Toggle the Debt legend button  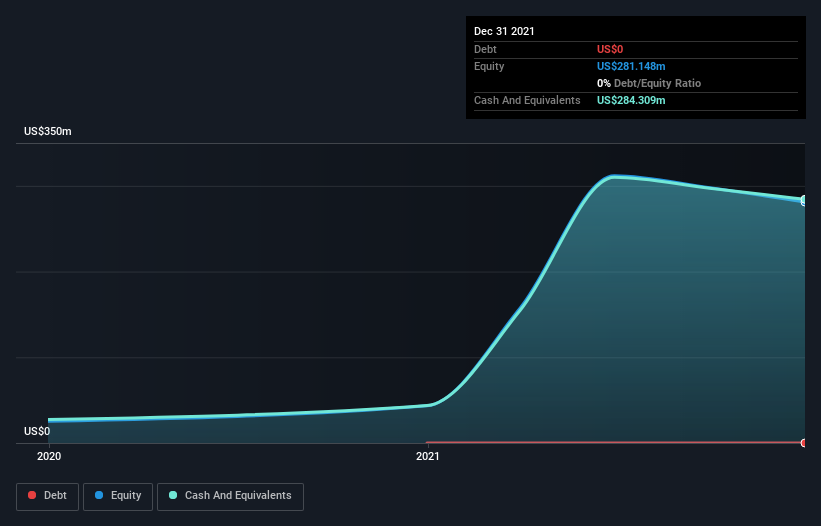47,496
